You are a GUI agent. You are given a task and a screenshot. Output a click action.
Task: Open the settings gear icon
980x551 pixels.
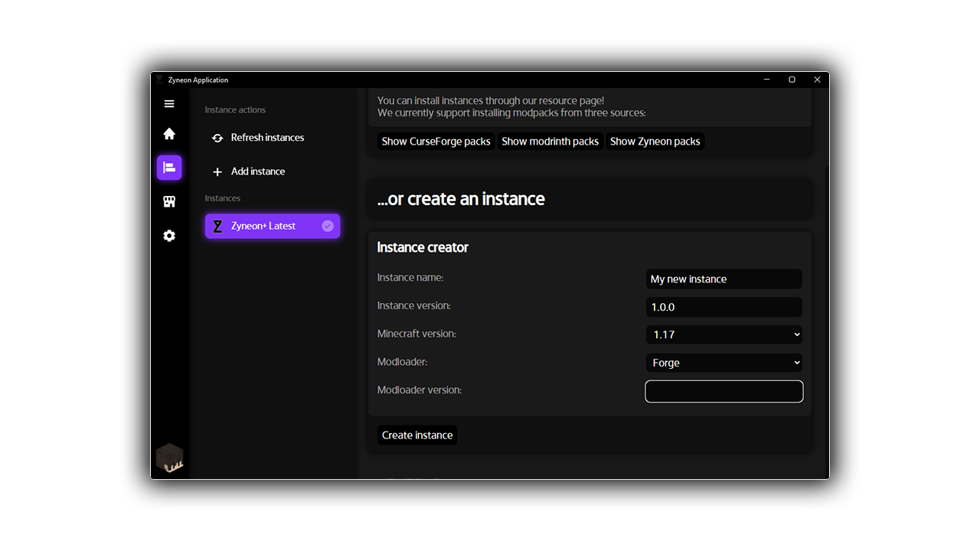[169, 236]
